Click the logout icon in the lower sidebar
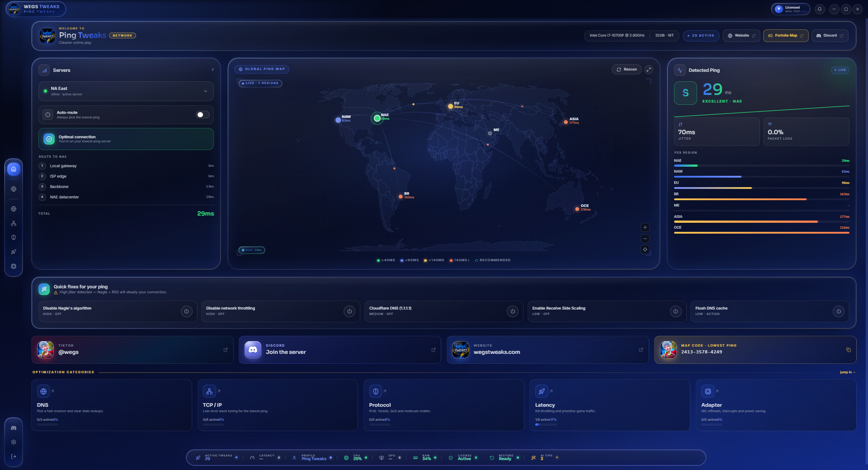 (x=14, y=456)
